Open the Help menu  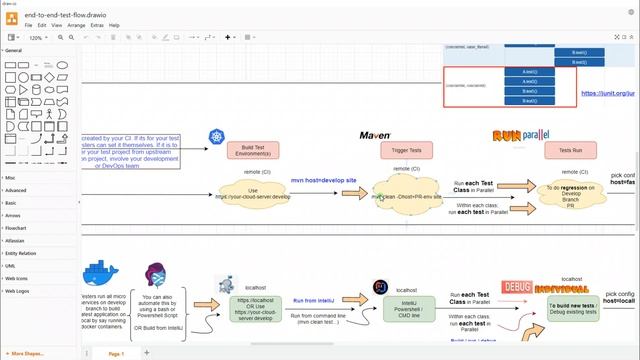114,25
